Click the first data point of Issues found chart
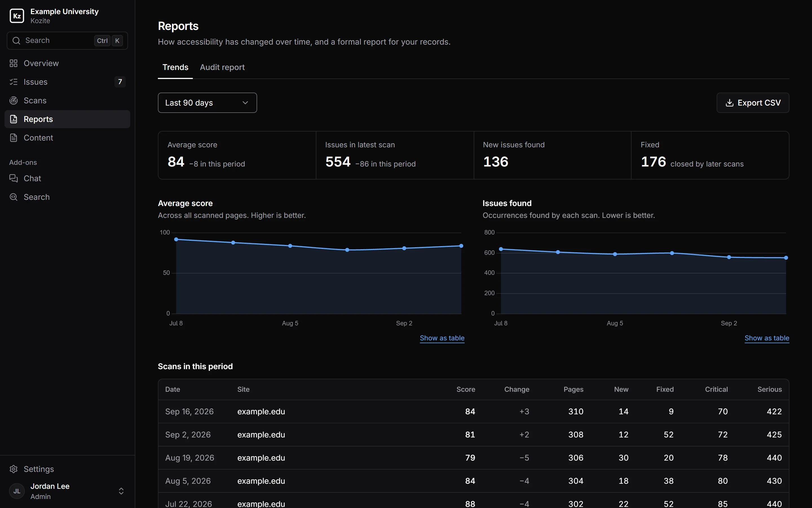 501,249
